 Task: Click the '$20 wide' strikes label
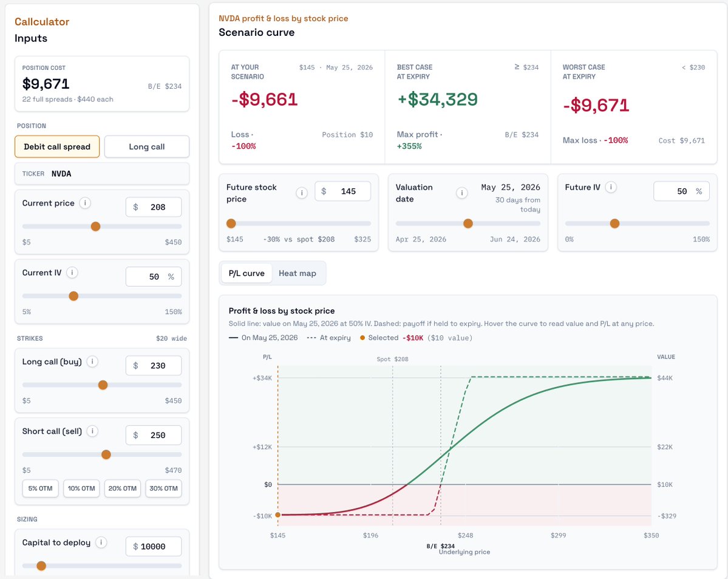coord(171,338)
